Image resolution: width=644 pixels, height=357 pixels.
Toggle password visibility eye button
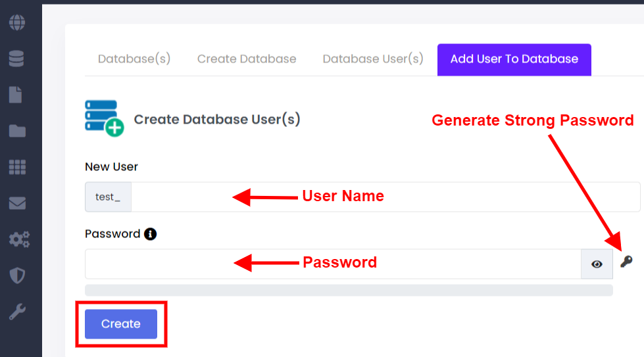(x=597, y=264)
